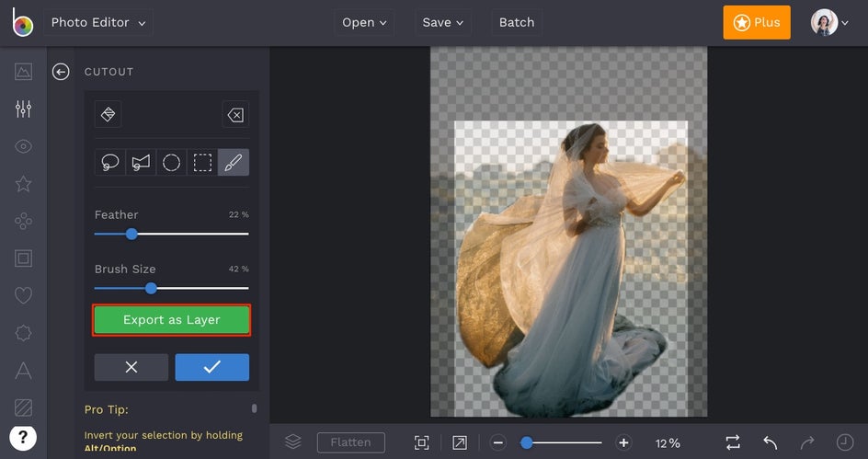Zoom in with the plus button
Screen dimensions: 868x459
click(623, 442)
